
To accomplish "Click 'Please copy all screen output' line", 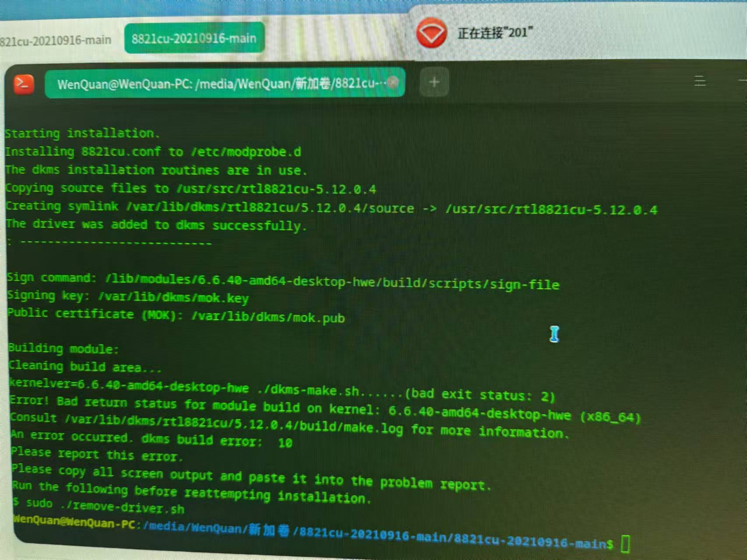I will click(252, 477).
